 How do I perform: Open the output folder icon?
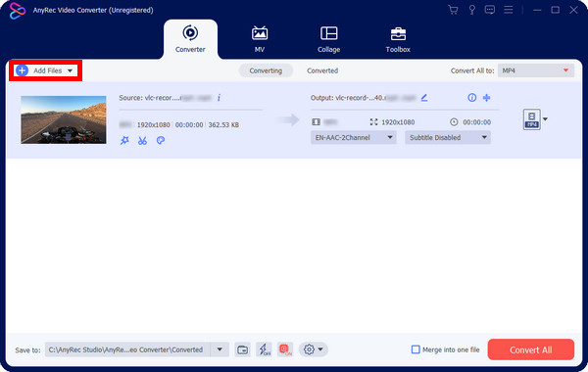point(243,349)
